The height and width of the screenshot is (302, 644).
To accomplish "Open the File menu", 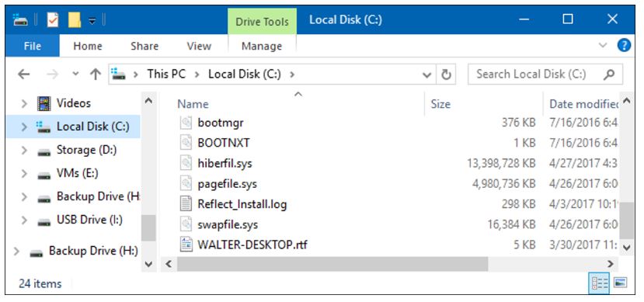I will click(x=33, y=46).
